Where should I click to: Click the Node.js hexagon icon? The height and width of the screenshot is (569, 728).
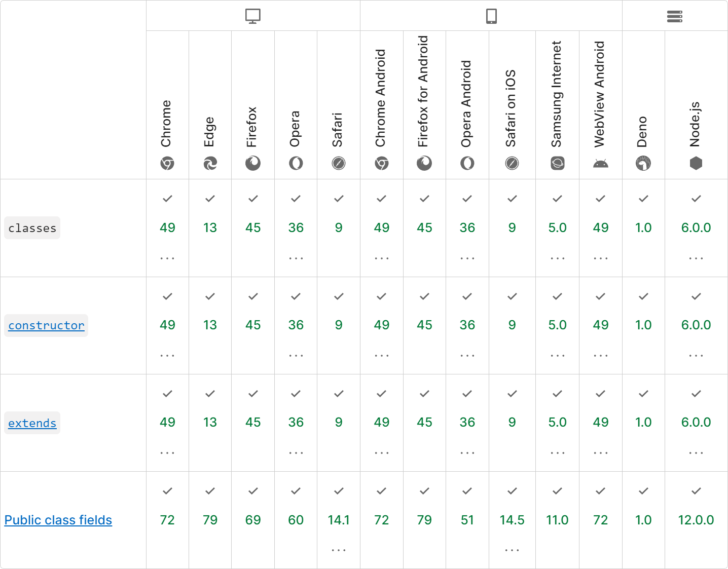click(696, 163)
